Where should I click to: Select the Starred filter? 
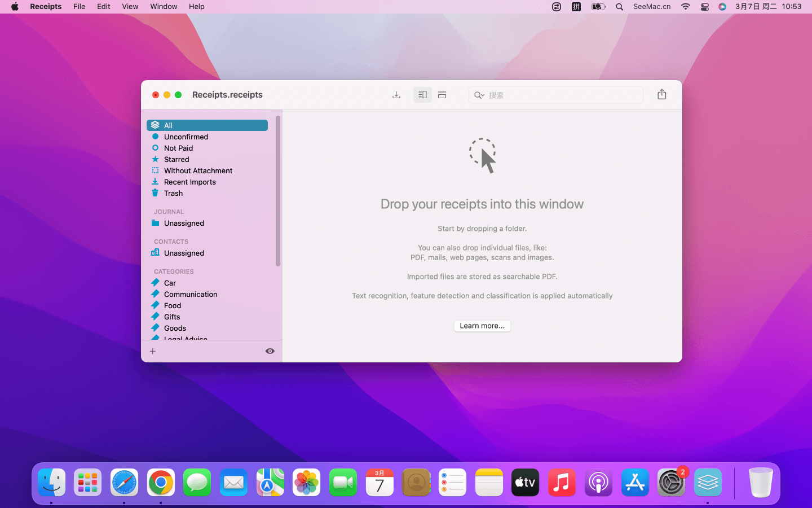pyautogui.click(x=176, y=159)
